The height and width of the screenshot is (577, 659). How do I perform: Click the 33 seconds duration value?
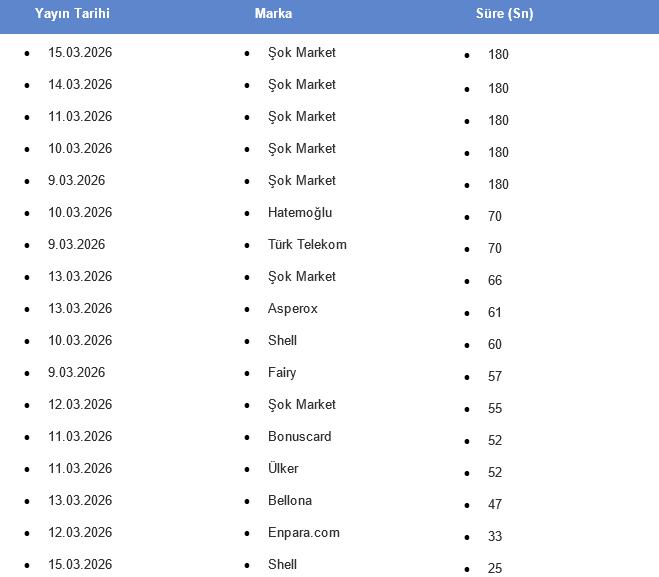click(495, 537)
